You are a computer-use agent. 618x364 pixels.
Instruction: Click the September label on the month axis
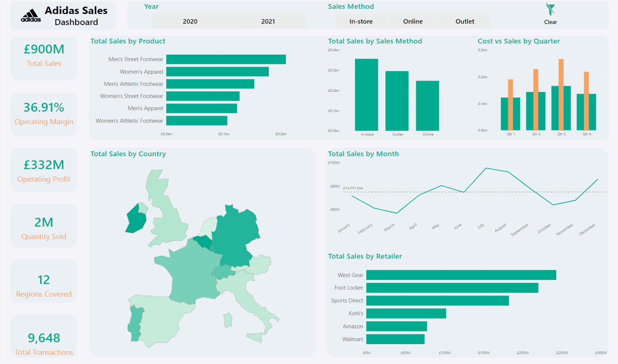point(520,230)
